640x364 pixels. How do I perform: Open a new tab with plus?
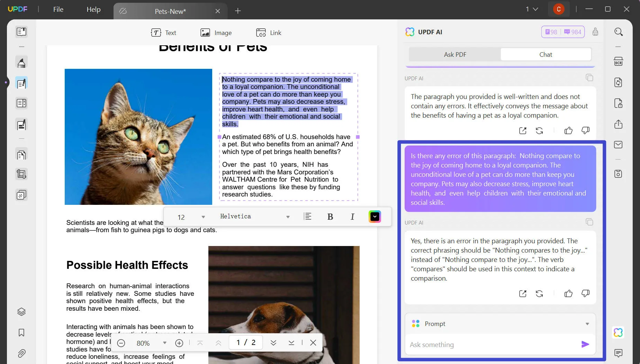pos(238,11)
